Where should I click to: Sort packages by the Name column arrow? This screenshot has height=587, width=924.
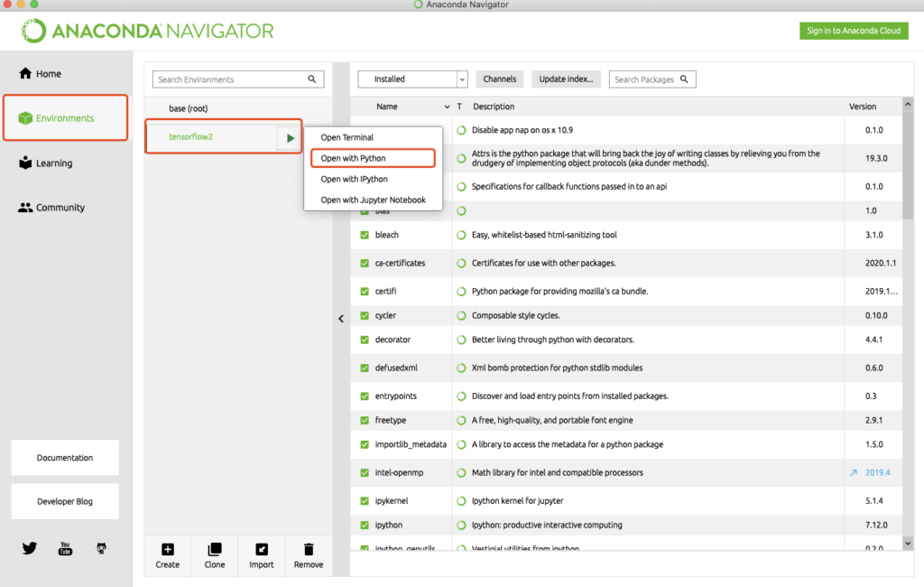(447, 107)
